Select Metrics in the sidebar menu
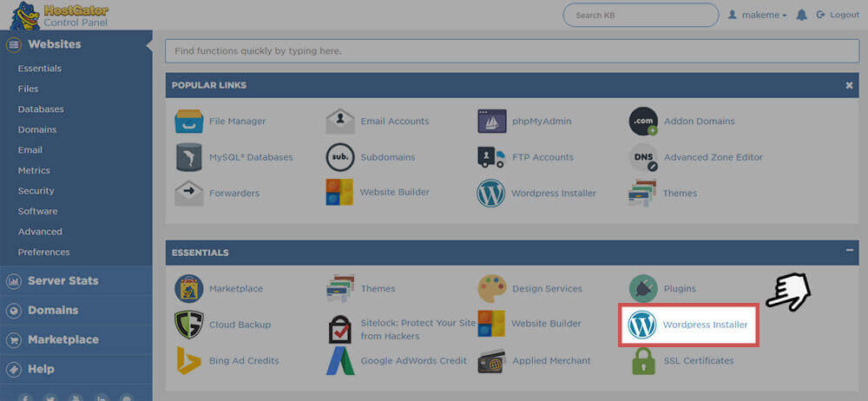 pyautogui.click(x=34, y=171)
